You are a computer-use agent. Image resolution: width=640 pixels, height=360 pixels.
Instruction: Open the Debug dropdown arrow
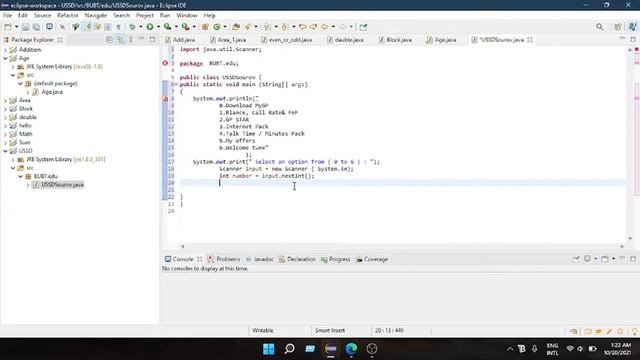tap(140, 27)
